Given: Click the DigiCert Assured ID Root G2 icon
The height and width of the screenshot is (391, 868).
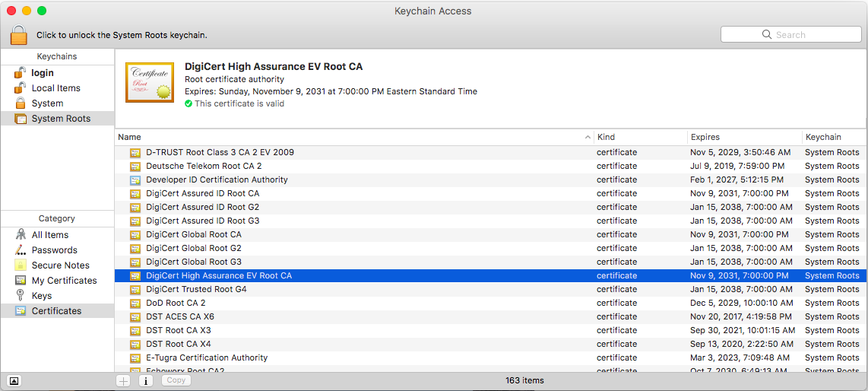Looking at the screenshot, I should pyautogui.click(x=135, y=207).
